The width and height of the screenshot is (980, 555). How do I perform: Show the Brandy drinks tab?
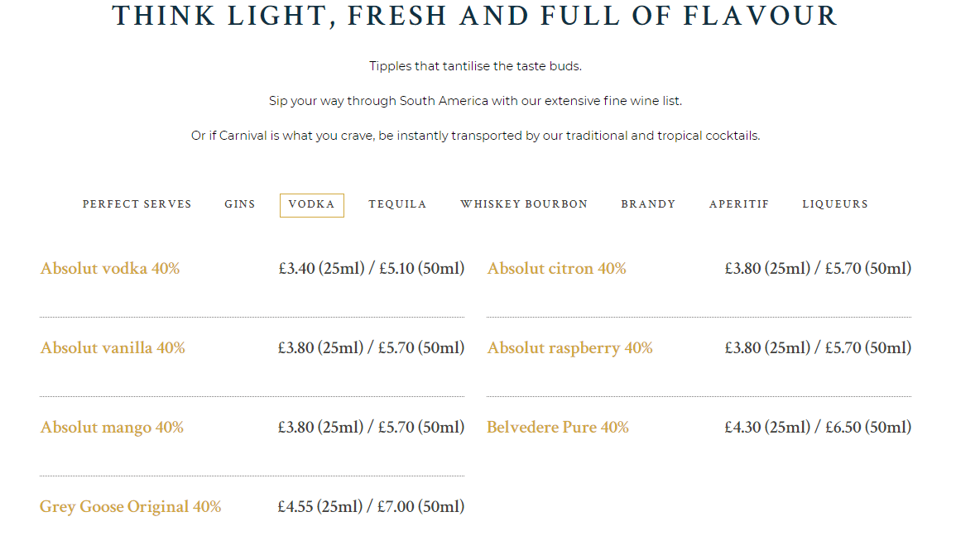pyautogui.click(x=648, y=205)
